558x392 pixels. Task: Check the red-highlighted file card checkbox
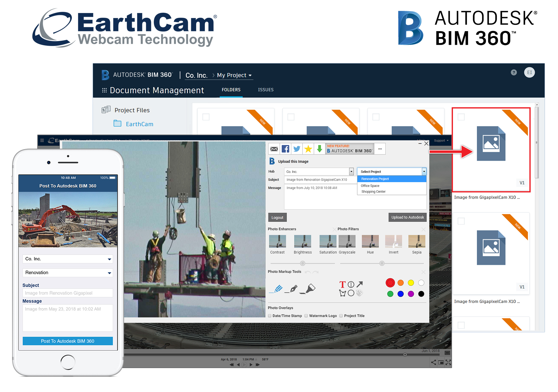[461, 117]
